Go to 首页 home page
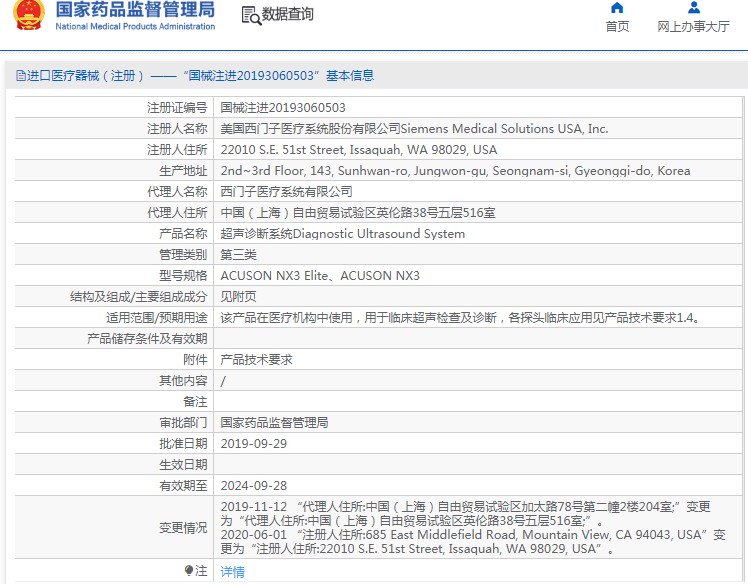 click(617, 26)
